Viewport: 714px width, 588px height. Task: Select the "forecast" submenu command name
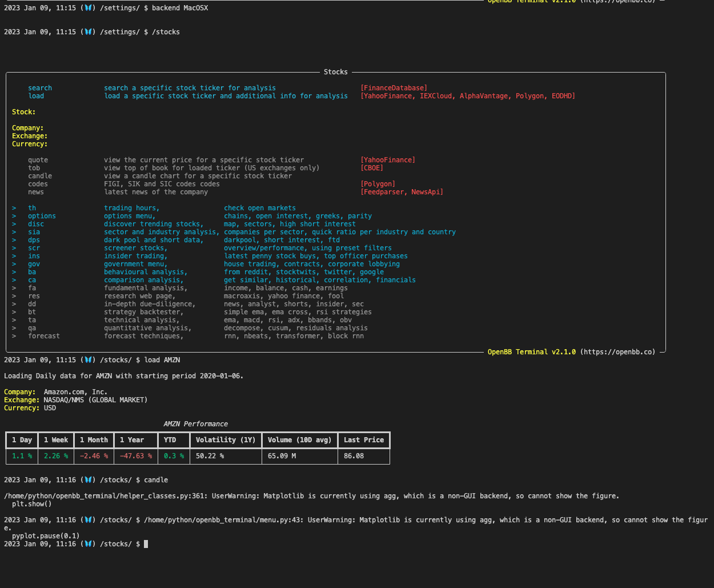(44, 336)
